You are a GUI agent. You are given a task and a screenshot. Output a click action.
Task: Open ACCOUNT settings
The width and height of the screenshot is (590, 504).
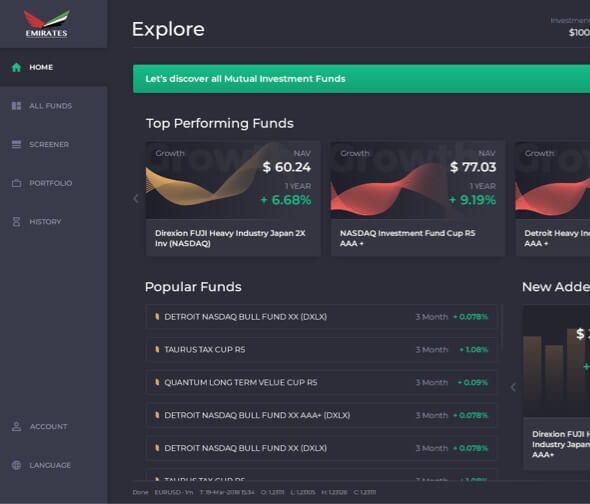(x=53, y=426)
